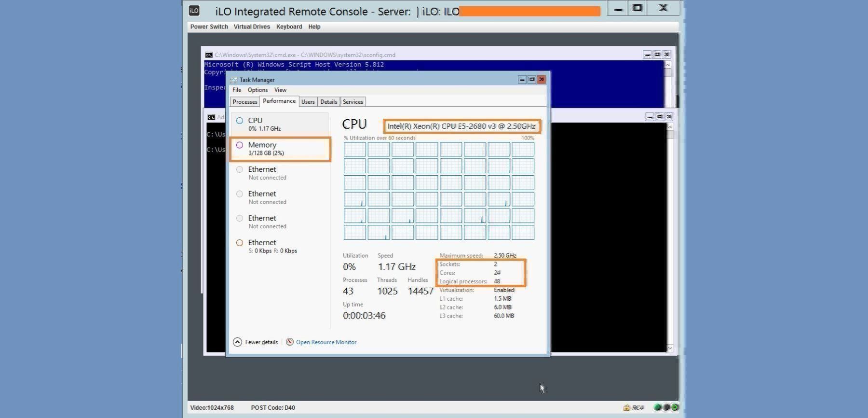Close the sconfig.cmd command window
Viewport: 868px width, 418px height.
coord(666,55)
